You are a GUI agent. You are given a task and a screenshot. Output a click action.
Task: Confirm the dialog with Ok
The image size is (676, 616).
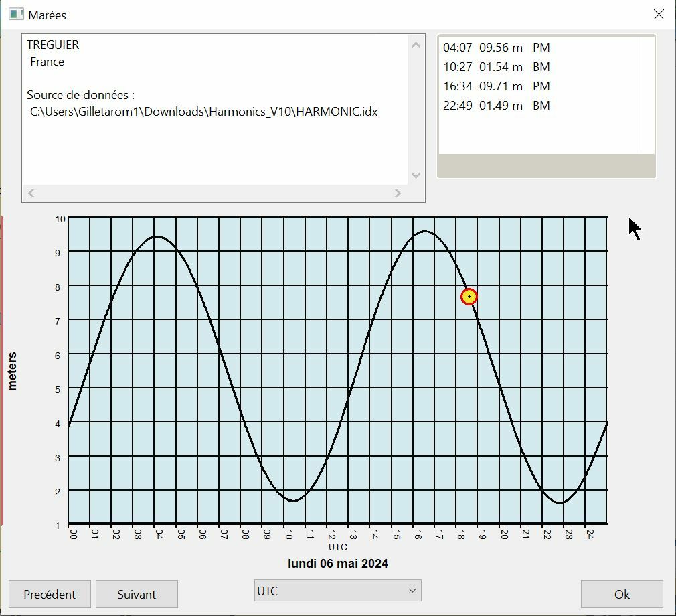pyautogui.click(x=622, y=594)
